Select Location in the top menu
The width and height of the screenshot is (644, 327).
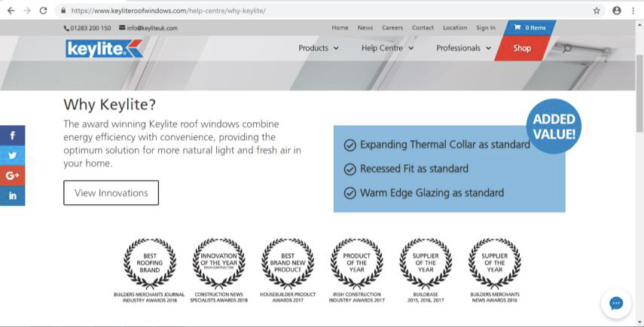(455, 28)
